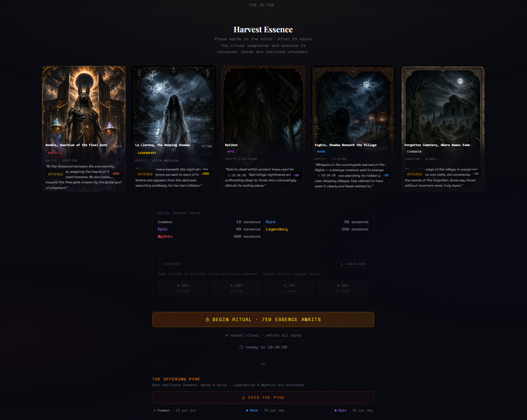This screenshot has width=527, height=420.
Task: Select the Sigbin, Shadow Beneath the Village card
Action: (353, 129)
